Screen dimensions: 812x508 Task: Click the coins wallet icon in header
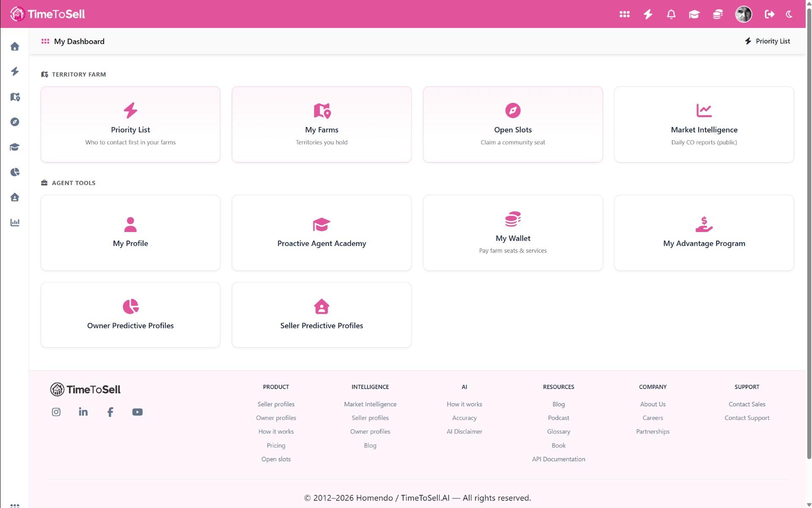[718, 14]
